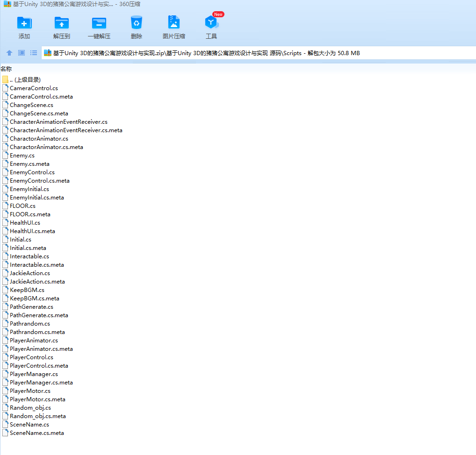Image resolution: width=476 pixels, height=455 pixels.
Task: Select the file name PlayerMotor.cs.meta
Action: coord(38,399)
